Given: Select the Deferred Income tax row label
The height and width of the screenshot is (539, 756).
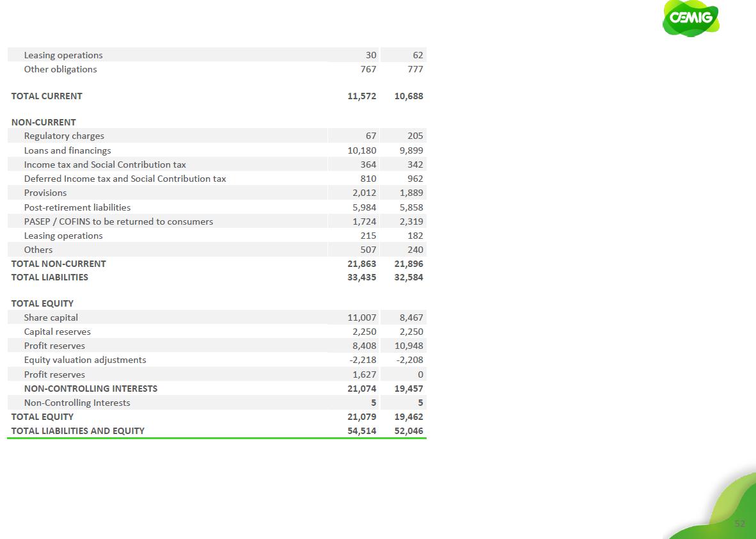Looking at the screenshot, I should click(x=125, y=179).
